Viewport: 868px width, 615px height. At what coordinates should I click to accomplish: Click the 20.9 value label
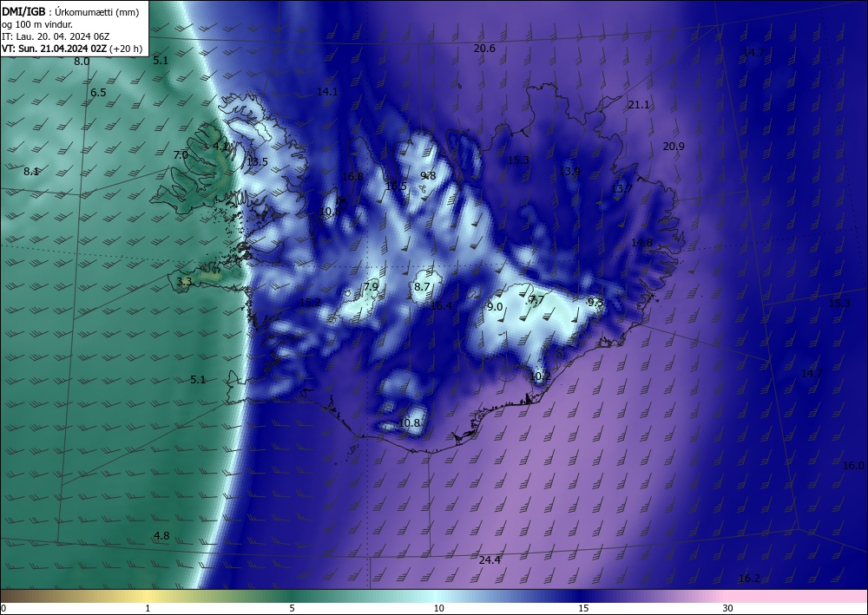coord(674,147)
